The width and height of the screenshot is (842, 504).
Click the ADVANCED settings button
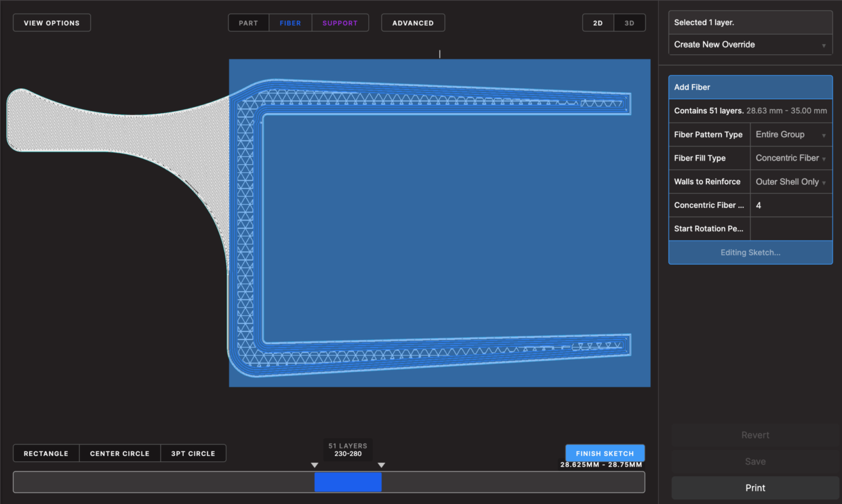[x=413, y=23]
